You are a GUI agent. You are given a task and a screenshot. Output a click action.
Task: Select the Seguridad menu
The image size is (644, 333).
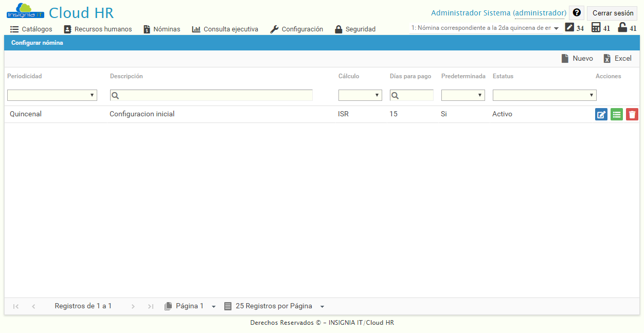(355, 29)
